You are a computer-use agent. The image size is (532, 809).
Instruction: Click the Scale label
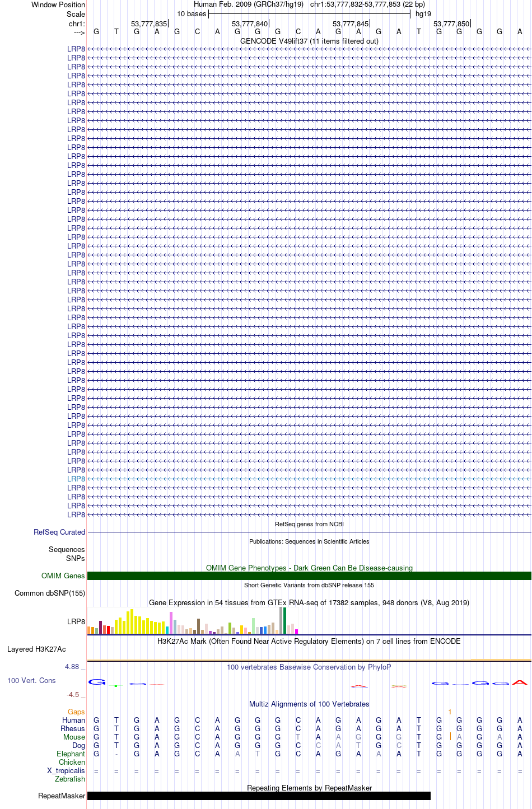[76, 14]
